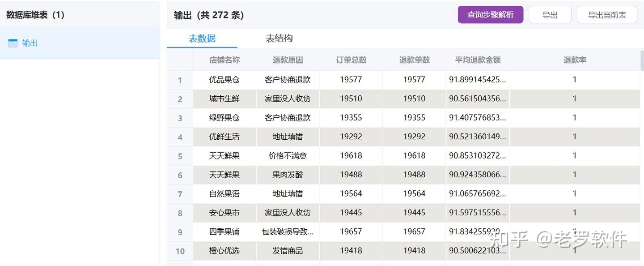Click the 退款原因 column header
Image resolution: width=644 pixels, height=266 pixels.
point(288,60)
